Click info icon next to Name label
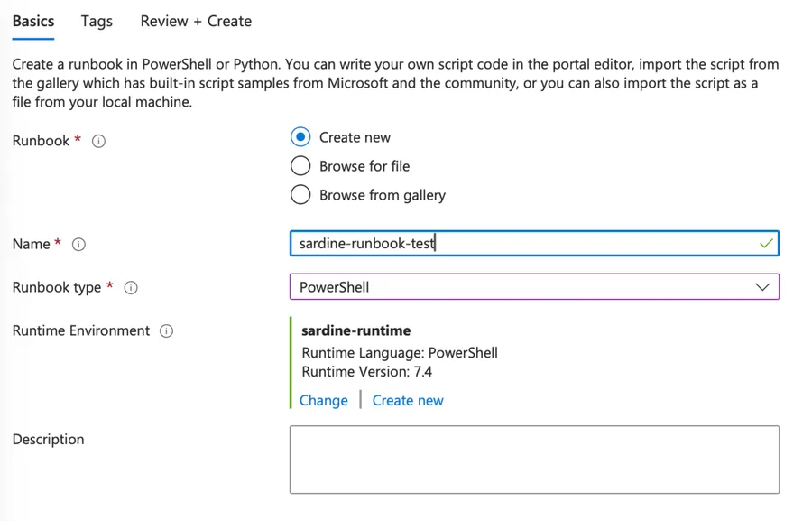The height and width of the screenshot is (521, 812). pos(78,245)
